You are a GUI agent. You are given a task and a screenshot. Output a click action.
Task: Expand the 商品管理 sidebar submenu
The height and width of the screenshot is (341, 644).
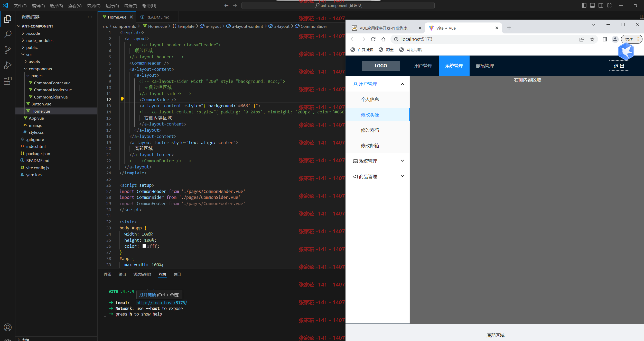(378, 176)
